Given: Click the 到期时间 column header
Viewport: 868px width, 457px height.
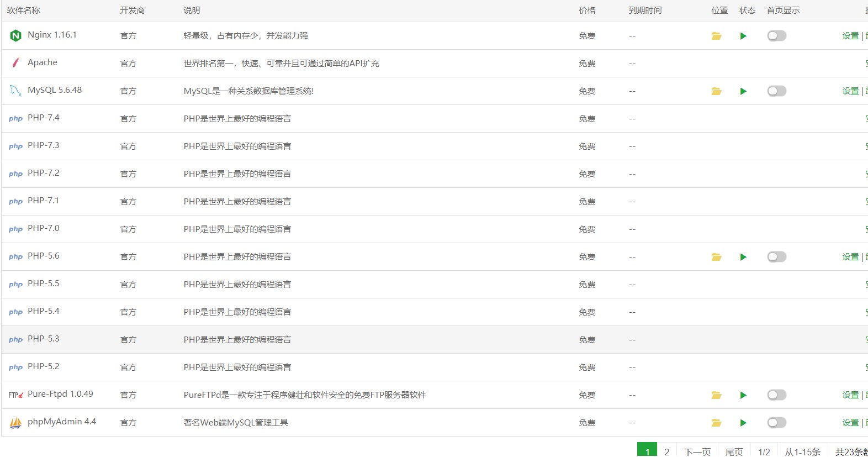Looking at the screenshot, I should pos(645,10).
